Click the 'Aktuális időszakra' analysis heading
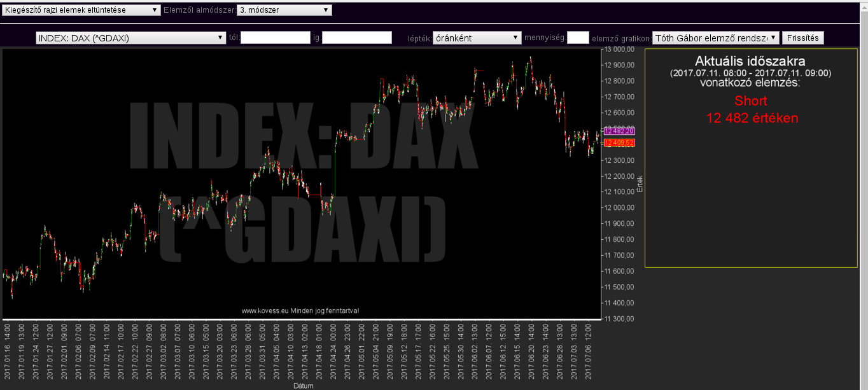Image resolution: width=868 pixels, height=390 pixels. 750,62
